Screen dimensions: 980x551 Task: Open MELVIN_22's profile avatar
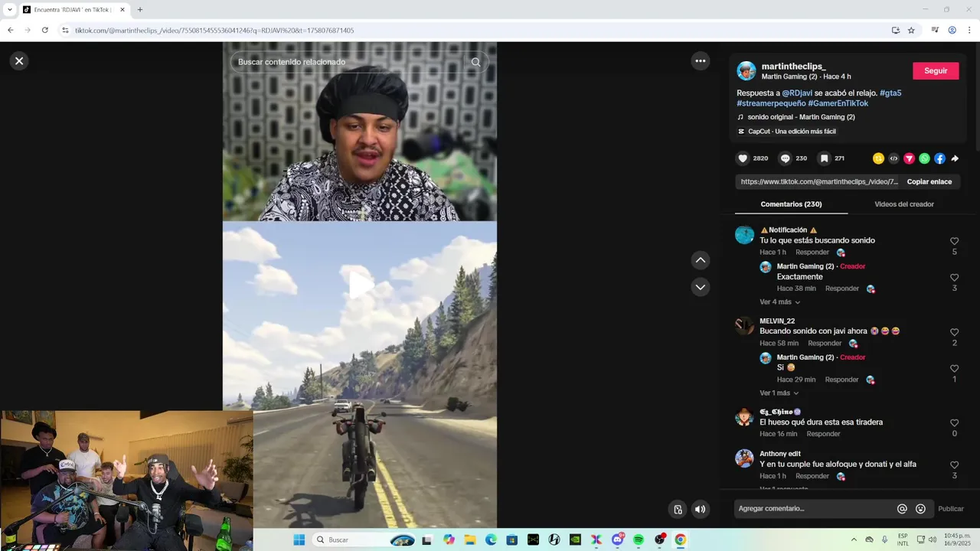coord(744,326)
